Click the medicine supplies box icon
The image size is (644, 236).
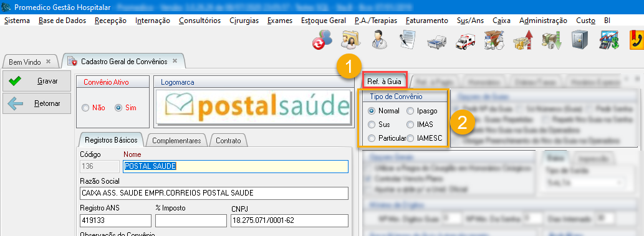[x=494, y=40]
